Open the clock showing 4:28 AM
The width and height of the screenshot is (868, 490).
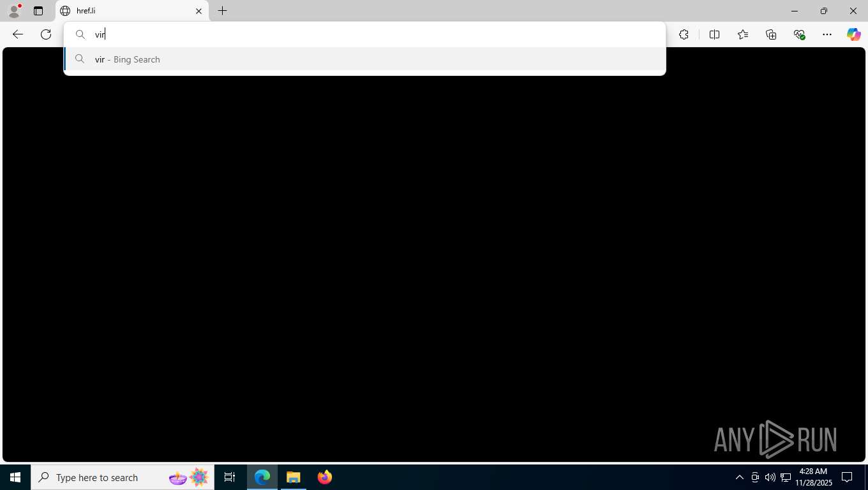click(x=813, y=477)
